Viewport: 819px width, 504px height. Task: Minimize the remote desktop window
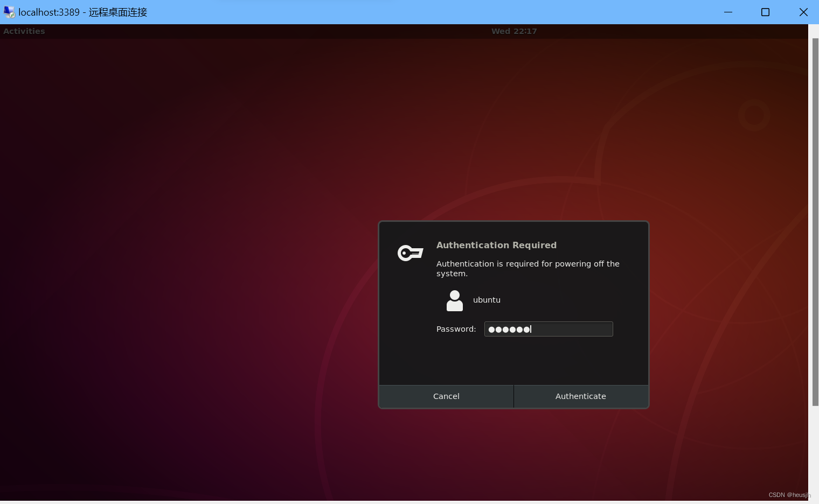click(728, 12)
